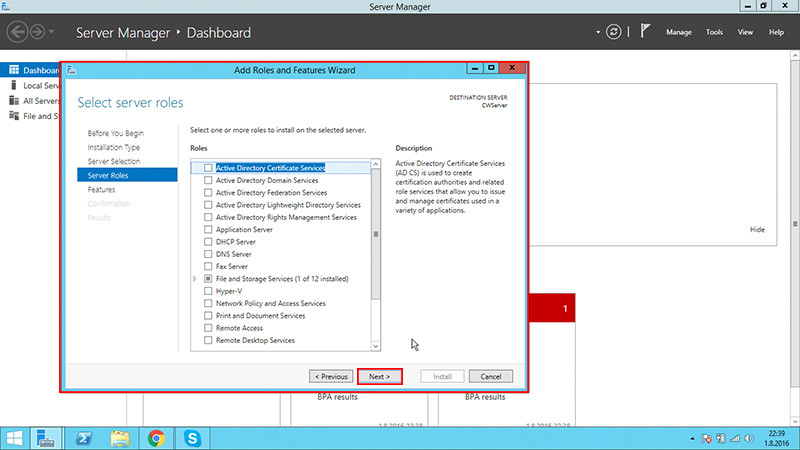Click the Hide link in dashboard
800x450 pixels.
tap(757, 230)
